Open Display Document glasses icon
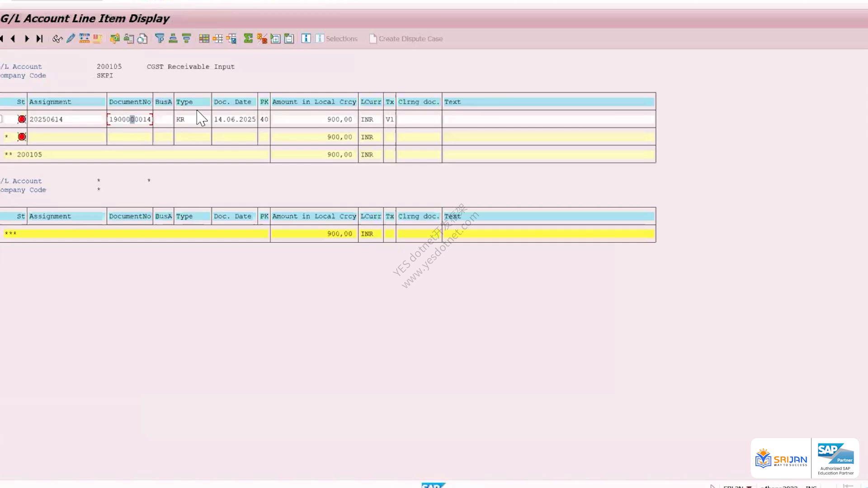868x488 pixels. 57,39
